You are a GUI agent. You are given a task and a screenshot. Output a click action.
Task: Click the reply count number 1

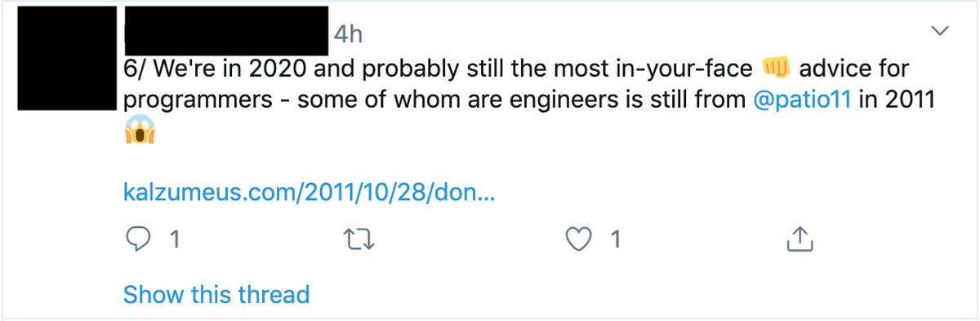173,239
